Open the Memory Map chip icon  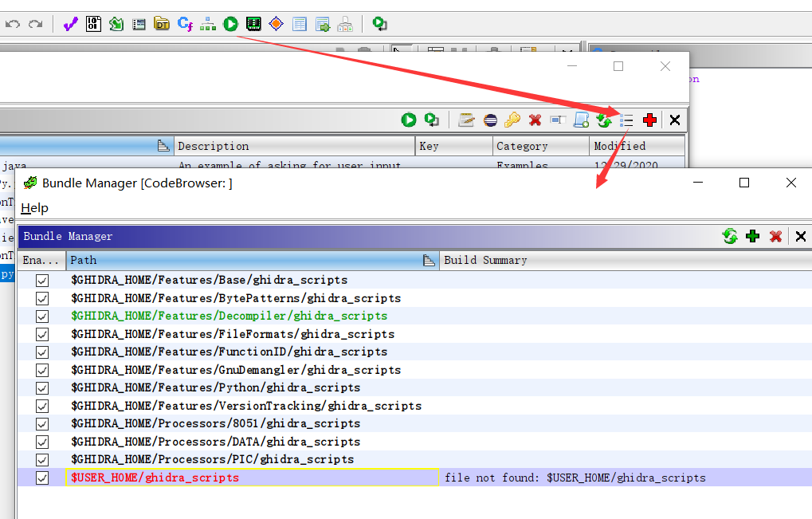click(253, 24)
